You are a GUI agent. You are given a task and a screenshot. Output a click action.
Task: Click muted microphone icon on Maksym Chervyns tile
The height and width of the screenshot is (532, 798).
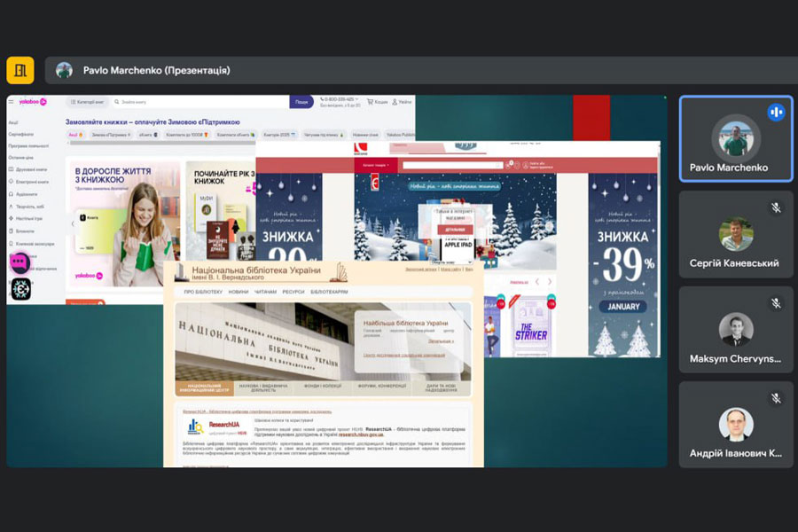tap(776, 303)
